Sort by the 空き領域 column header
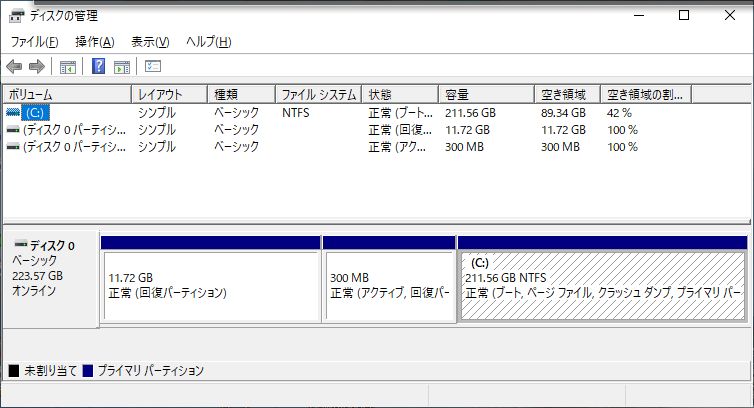The width and height of the screenshot is (754, 408). pyautogui.click(x=567, y=94)
